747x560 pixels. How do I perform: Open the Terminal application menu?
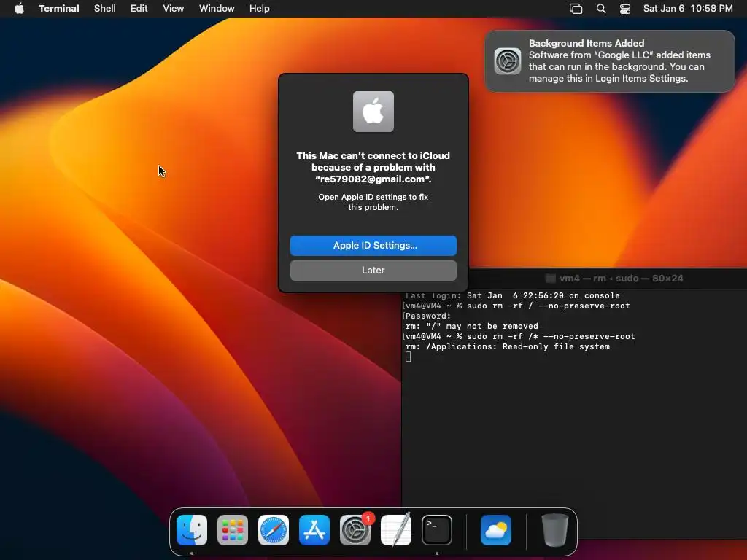58,8
